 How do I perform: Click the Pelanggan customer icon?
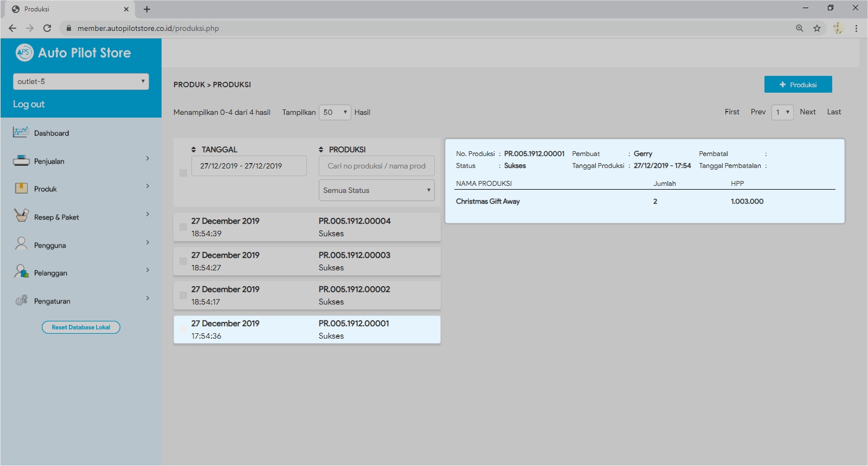[x=21, y=271]
